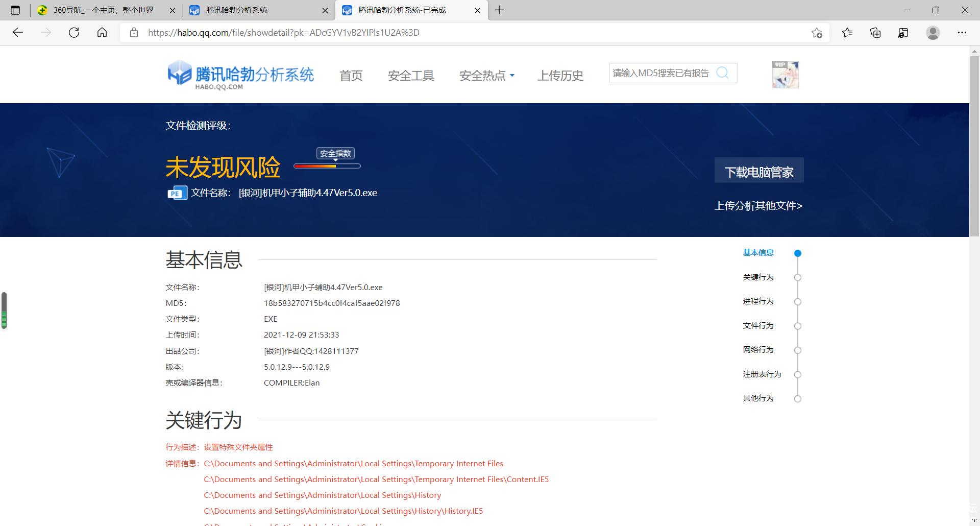The width and height of the screenshot is (980, 526).
Task: Select the 进程行为 timeline dot
Action: [x=798, y=302]
